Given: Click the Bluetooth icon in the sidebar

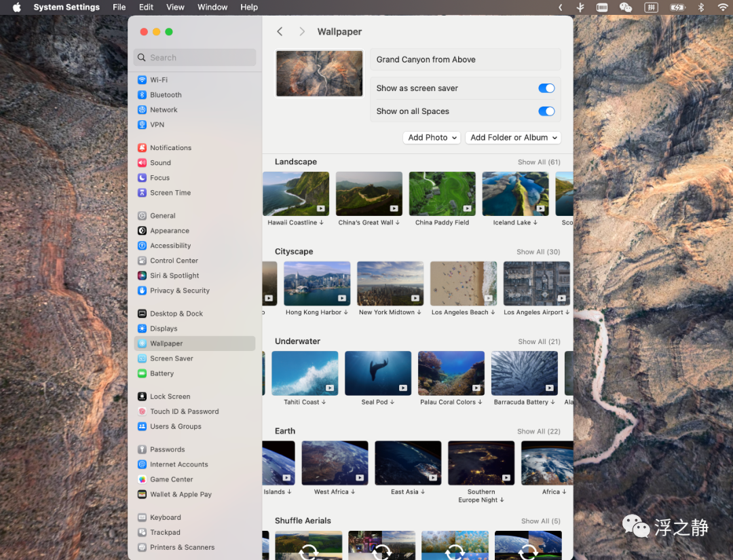Looking at the screenshot, I should click(x=142, y=95).
